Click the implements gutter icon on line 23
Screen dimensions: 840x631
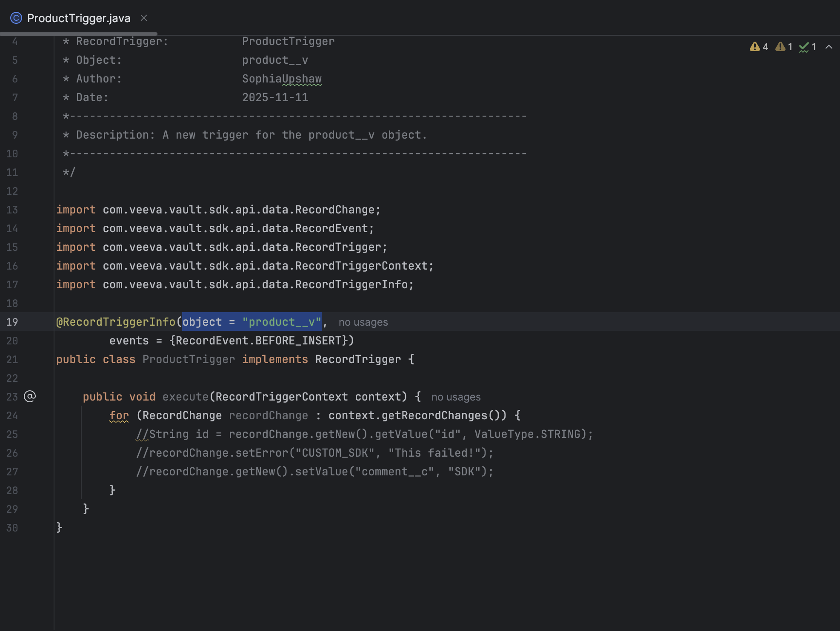click(30, 396)
